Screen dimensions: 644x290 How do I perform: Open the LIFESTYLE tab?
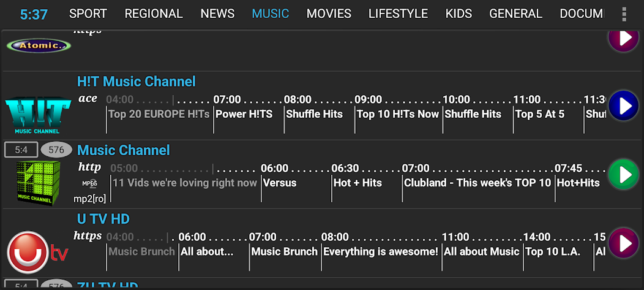click(398, 13)
